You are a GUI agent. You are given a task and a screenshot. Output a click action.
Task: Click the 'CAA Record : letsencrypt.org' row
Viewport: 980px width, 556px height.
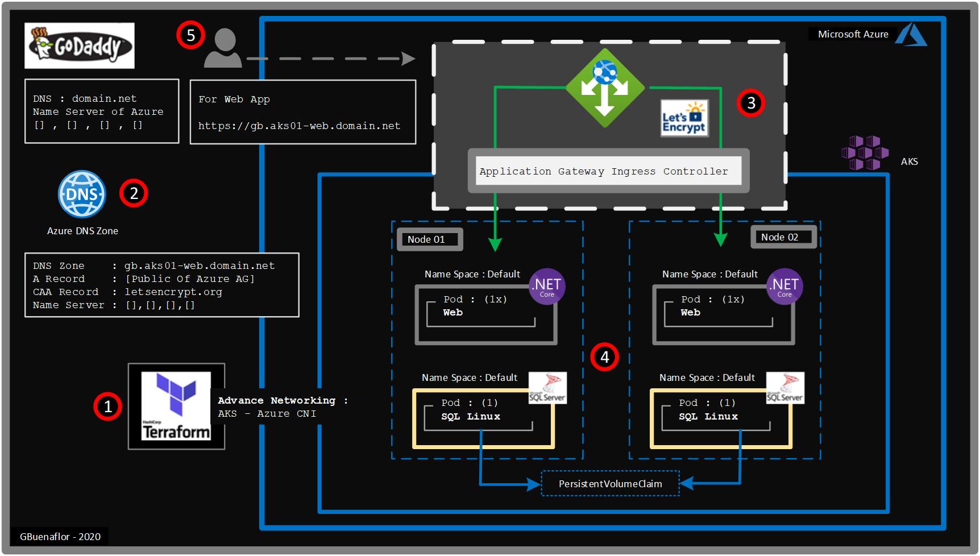(x=127, y=292)
